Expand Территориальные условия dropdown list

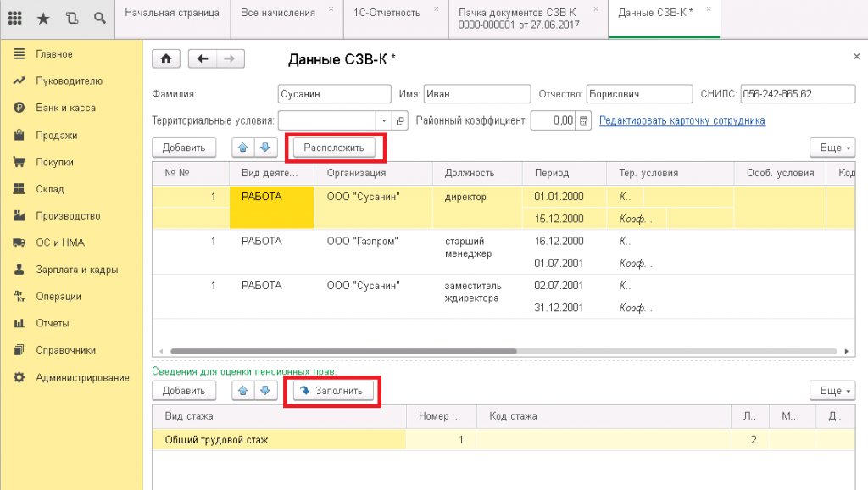click(383, 120)
